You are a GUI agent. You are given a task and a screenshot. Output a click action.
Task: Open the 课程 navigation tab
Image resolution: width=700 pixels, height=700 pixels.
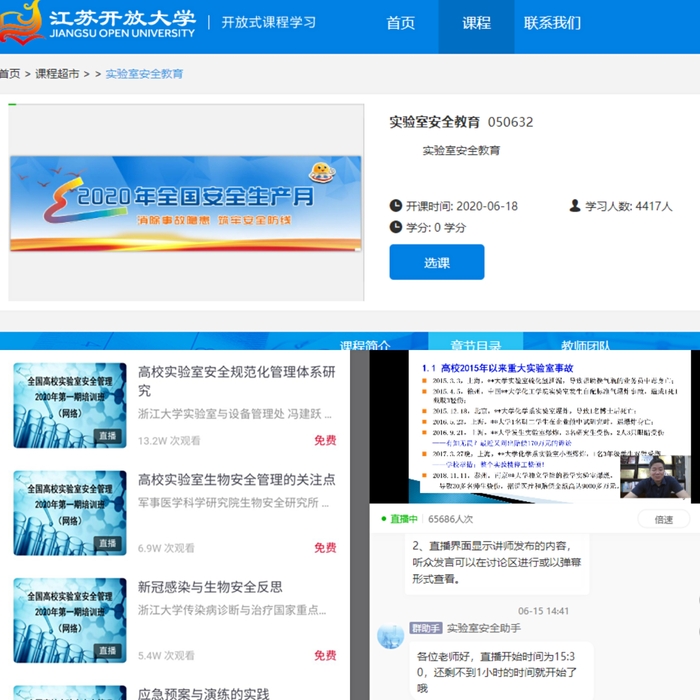[x=477, y=23]
